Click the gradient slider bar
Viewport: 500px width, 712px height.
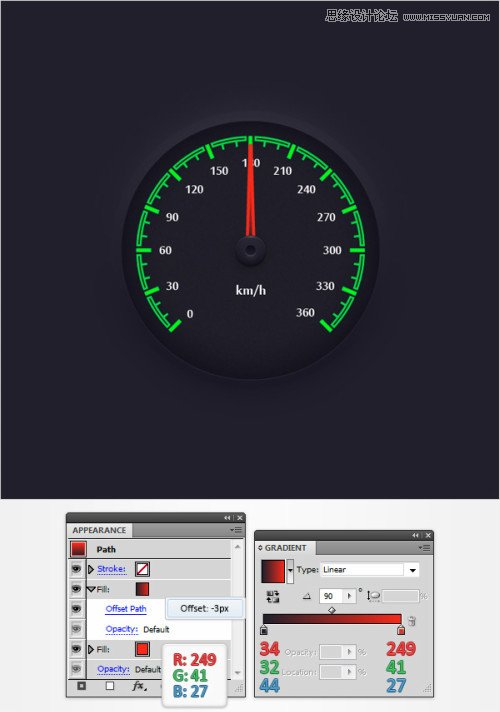coord(332,619)
